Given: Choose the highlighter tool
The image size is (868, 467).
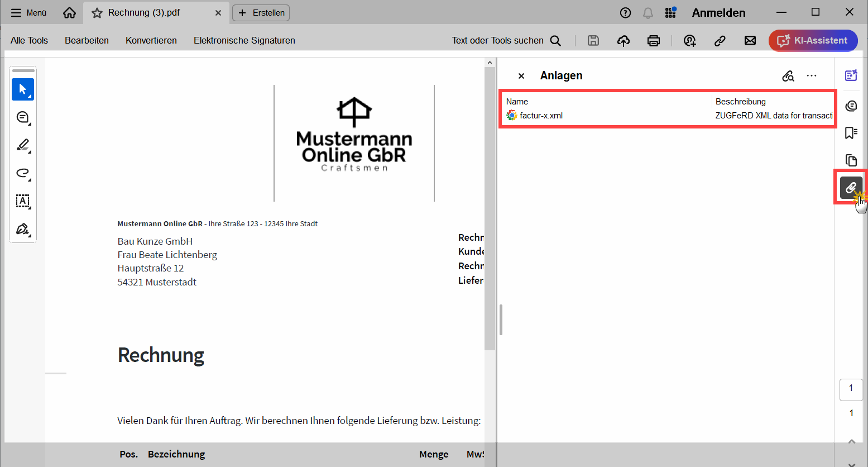Looking at the screenshot, I should point(23,145).
